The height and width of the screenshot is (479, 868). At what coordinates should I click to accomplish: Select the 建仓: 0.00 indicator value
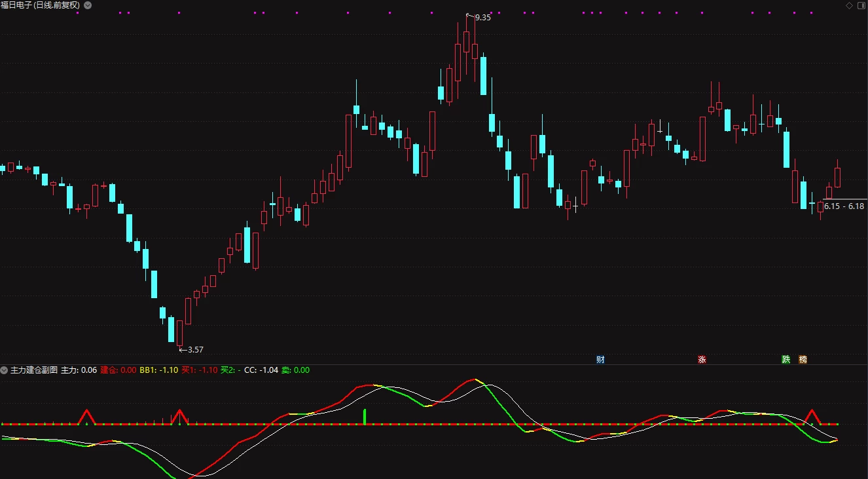[118, 370]
